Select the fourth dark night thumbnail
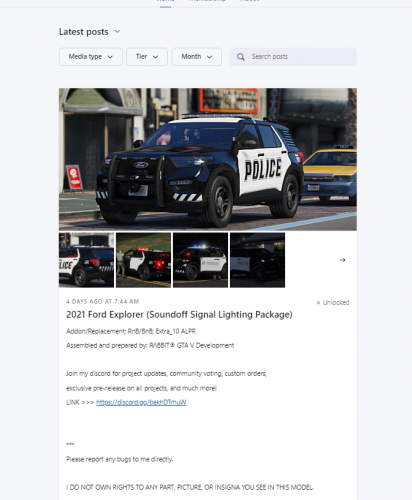 click(x=257, y=260)
